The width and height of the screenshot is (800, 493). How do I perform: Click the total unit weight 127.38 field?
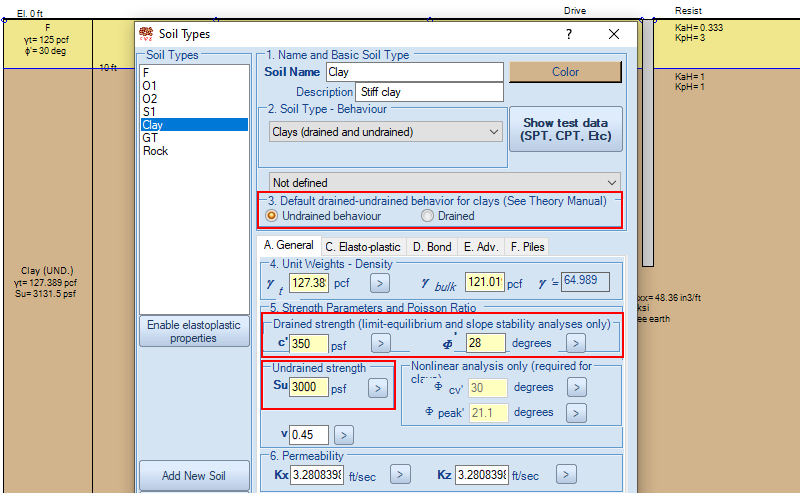[x=309, y=283]
